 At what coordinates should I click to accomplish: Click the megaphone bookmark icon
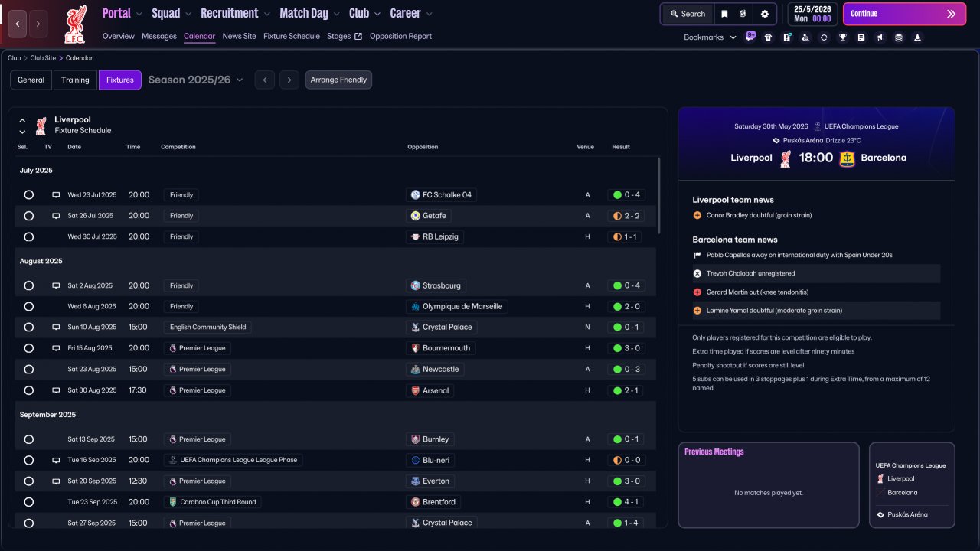880,37
